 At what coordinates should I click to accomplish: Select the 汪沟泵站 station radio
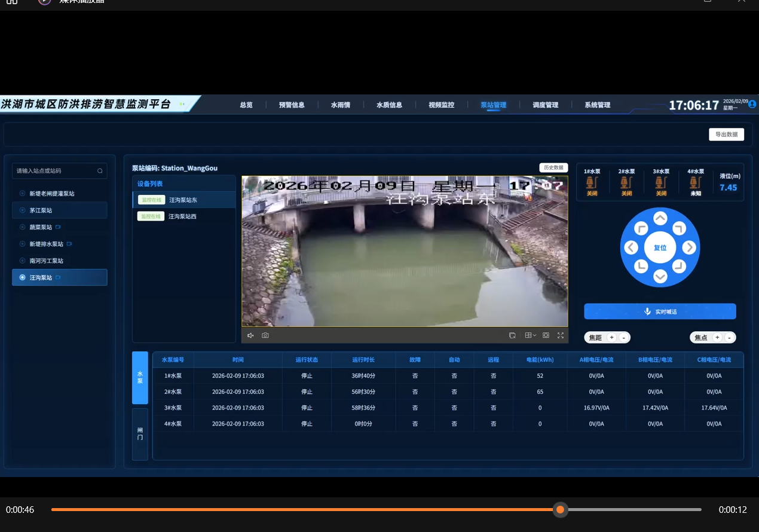(x=23, y=277)
